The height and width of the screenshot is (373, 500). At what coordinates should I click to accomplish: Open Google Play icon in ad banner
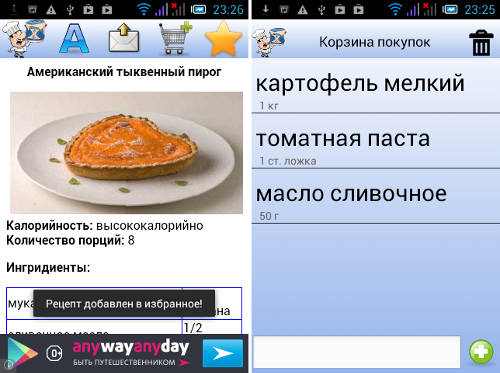point(22,353)
